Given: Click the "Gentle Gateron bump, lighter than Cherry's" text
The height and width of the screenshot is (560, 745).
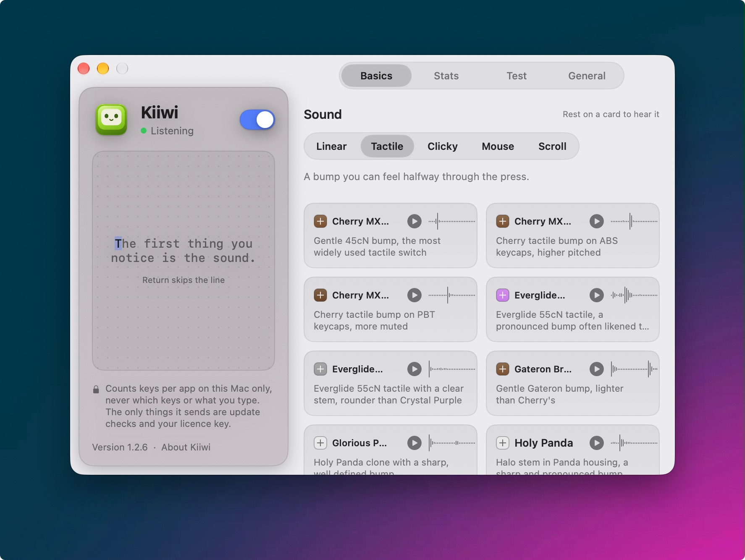Looking at the screenshot, I should click(x=560, y=395).
